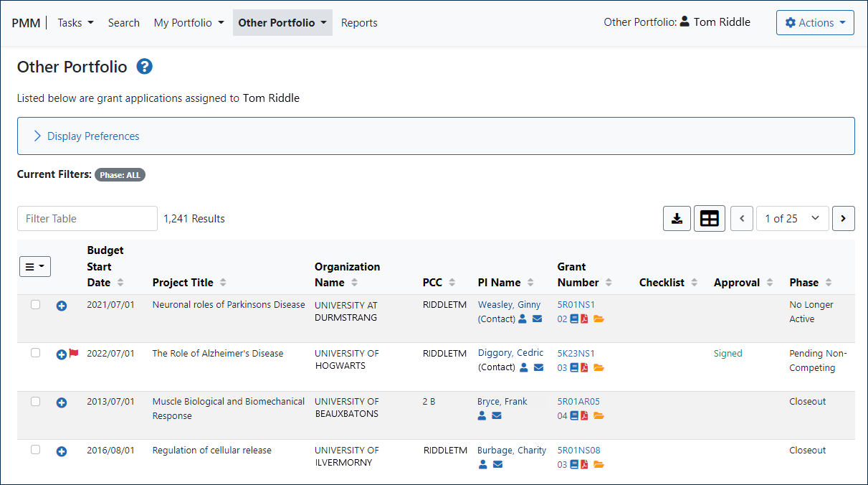Click the Signed approval status link

[x=728, y=353]
